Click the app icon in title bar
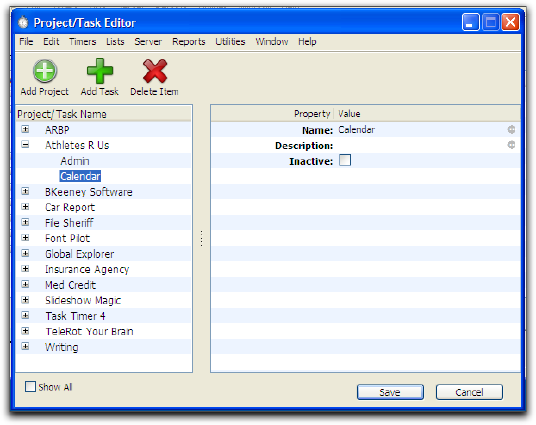Screen dimensions: 536x425 click(23, 23)
